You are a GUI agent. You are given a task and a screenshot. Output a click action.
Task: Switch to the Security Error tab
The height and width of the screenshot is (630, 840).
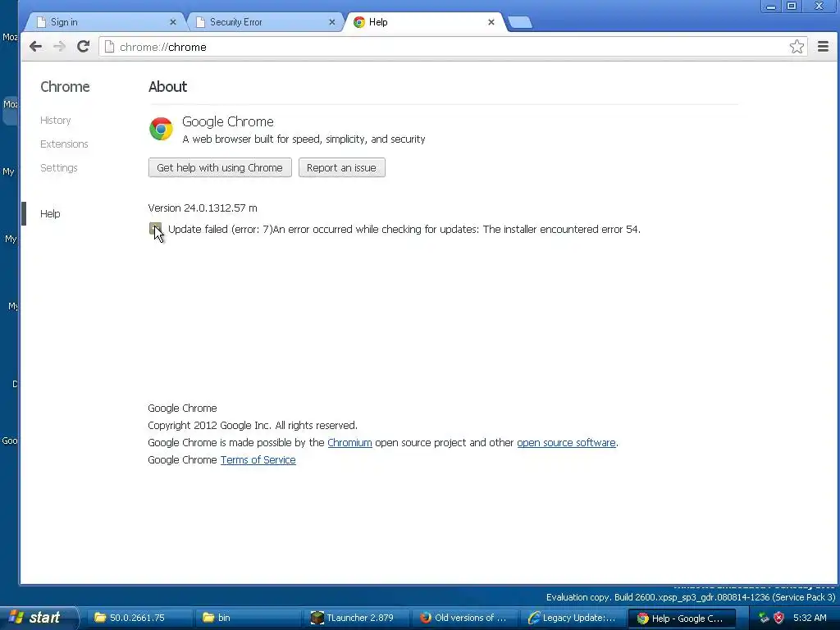point(263,22)
